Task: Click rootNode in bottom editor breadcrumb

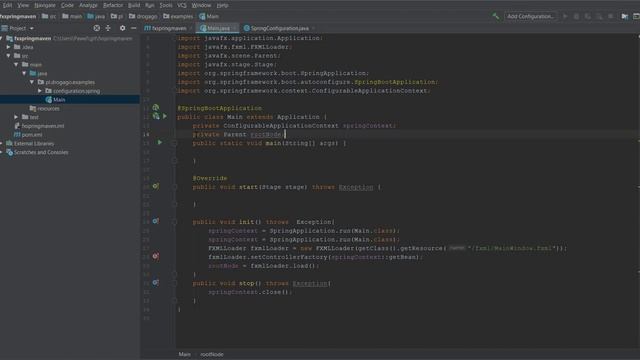Action: click(x=211, y=354)
